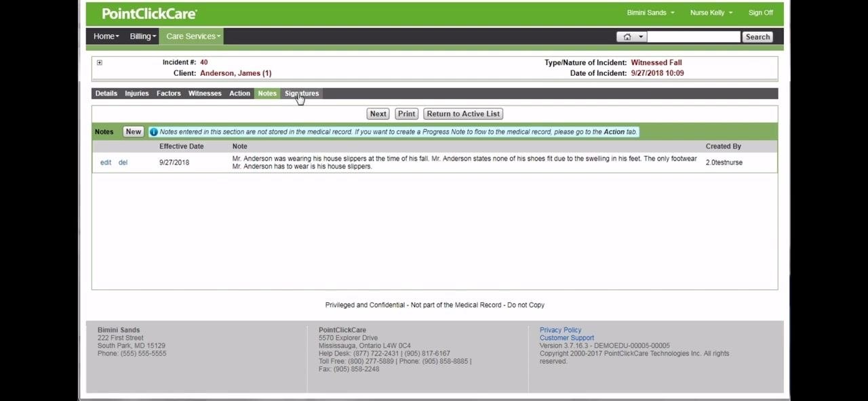This screenshot has width=868, height=401.
Task: Open the Billing menu
Action: 142,37
